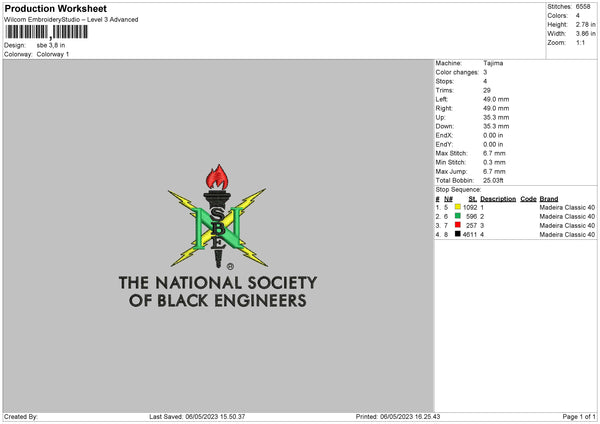Click 'OF BLACK ENGINEERS' text in design

click(218, 300)
